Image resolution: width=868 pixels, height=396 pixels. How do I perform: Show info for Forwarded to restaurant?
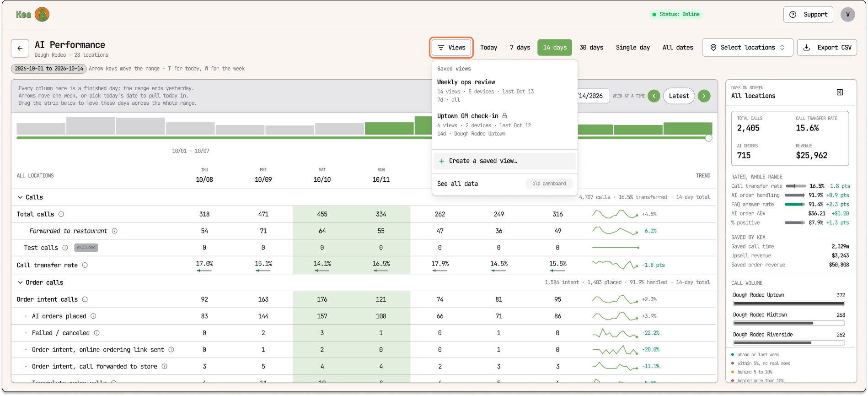coord(115,231)
